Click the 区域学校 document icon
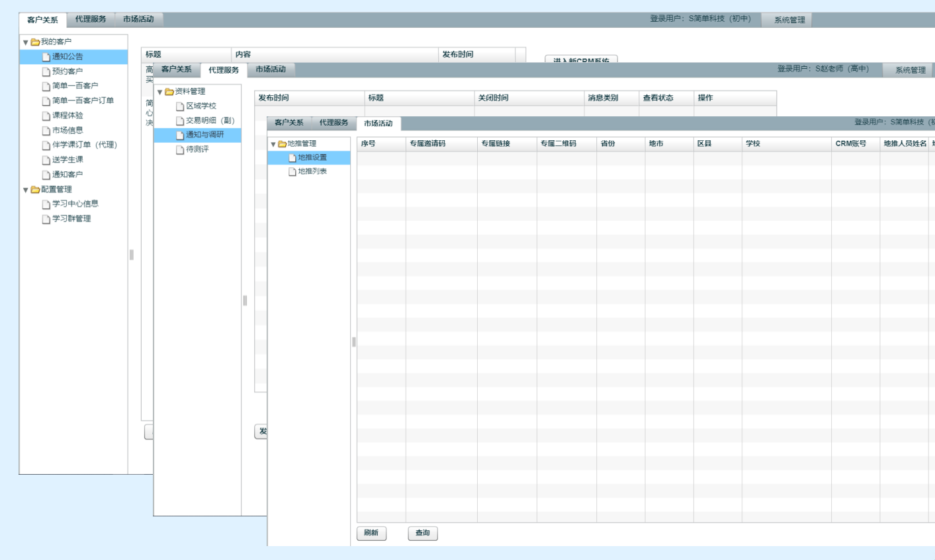The height and width of the screenshot is (560, 935). point(180,106)
